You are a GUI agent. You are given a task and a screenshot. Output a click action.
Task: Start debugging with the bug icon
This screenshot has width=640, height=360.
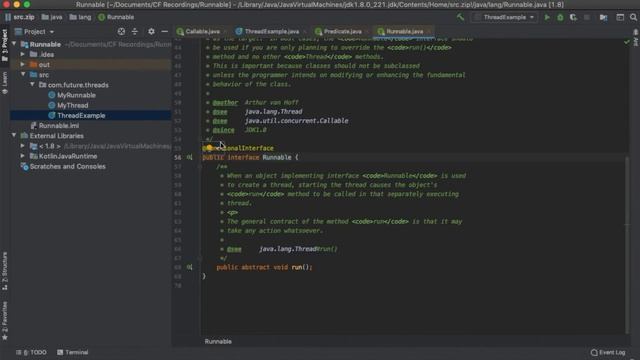[560, 17]
